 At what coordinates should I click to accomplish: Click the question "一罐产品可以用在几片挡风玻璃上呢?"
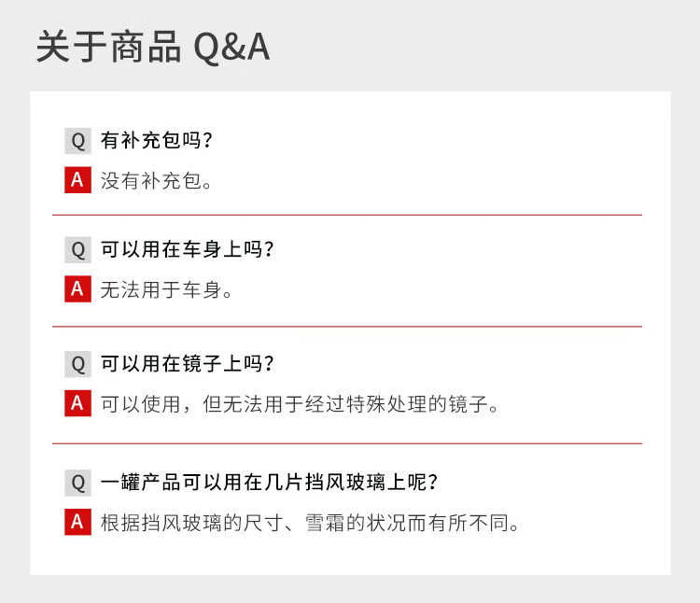point(270,483)
